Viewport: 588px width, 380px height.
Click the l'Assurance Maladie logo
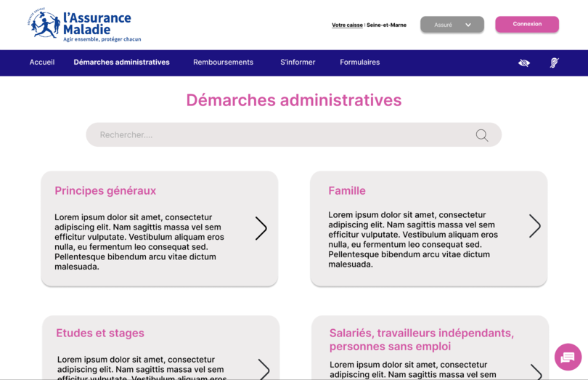tap(84, 25)
